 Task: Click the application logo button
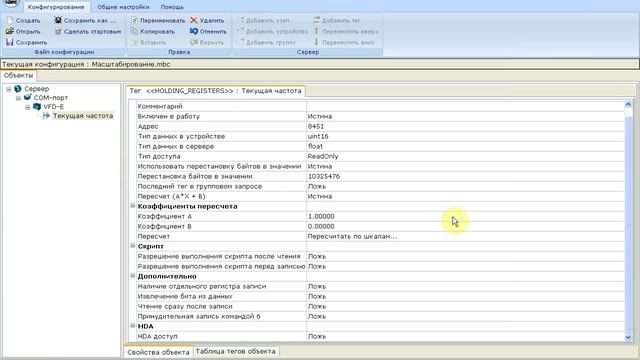[x=11, y=3]
